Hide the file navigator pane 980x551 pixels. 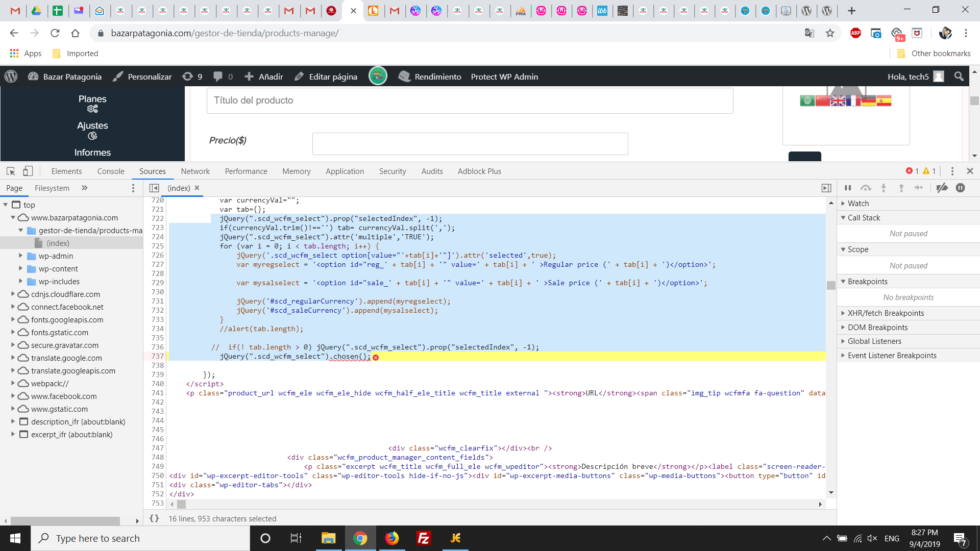coord(154,188)
